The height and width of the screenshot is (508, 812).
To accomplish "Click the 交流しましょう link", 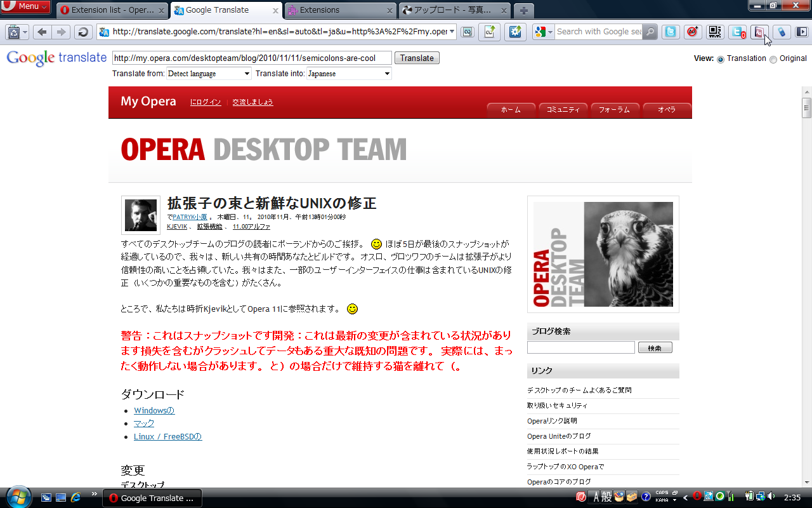I will coord(252,102).
